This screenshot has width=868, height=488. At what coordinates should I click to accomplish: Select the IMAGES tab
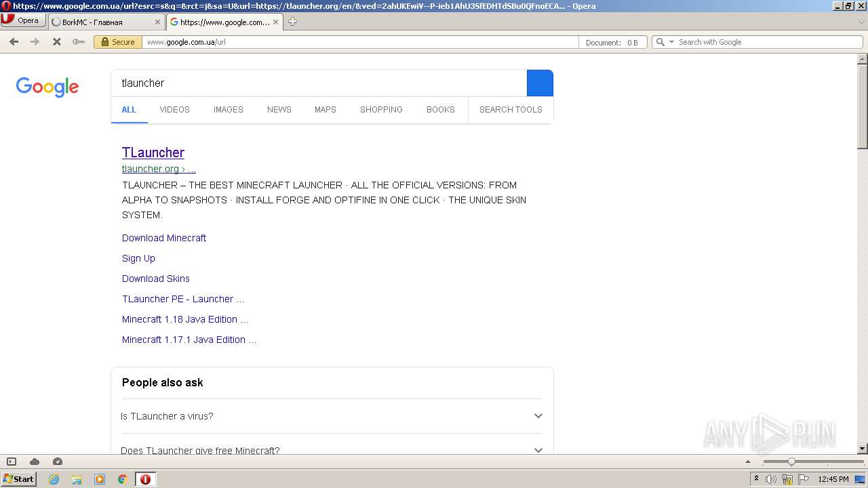point(228,110)
